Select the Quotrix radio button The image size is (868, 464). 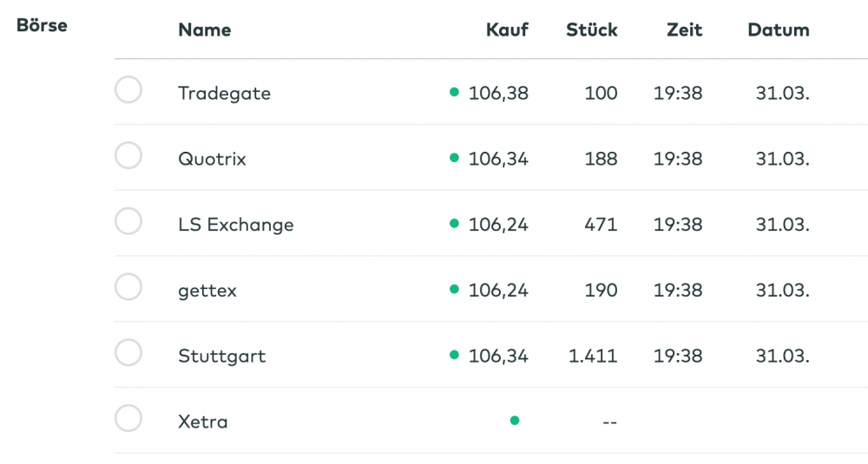pyautogui.click(x=128, y=156)
